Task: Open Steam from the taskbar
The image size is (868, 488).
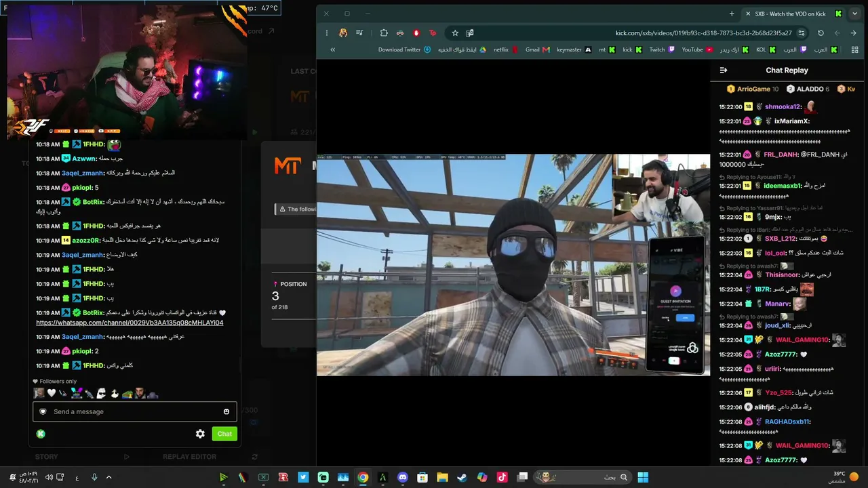Action: click(462, 477)
